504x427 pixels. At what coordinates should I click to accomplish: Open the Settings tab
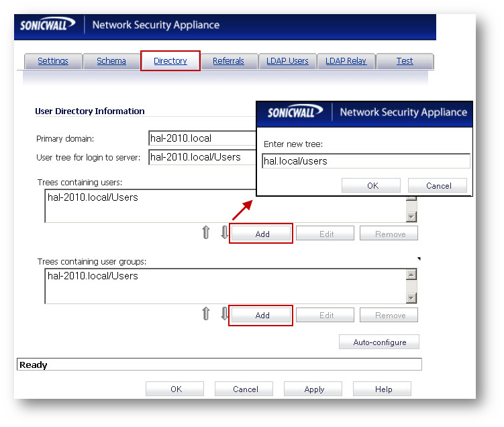click(53, 61)
